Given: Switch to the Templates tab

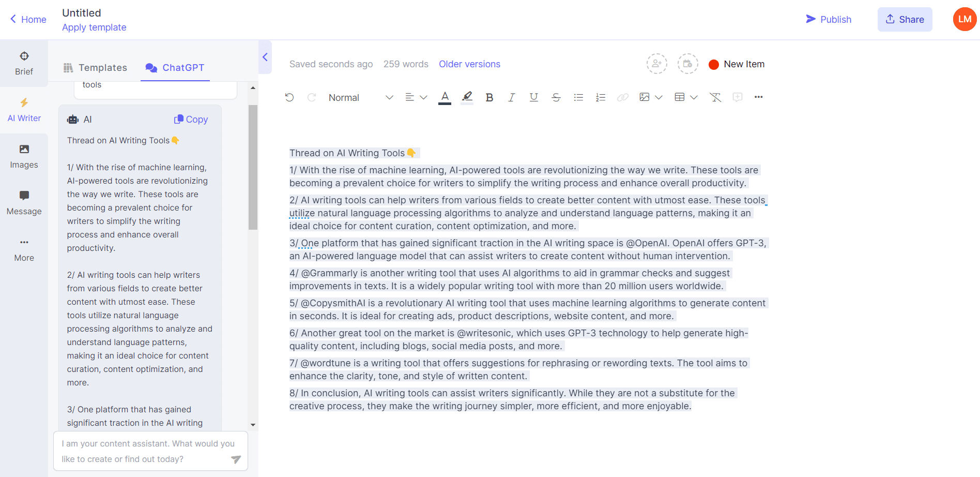Looking at the screenshot, I should coord(95,68).
